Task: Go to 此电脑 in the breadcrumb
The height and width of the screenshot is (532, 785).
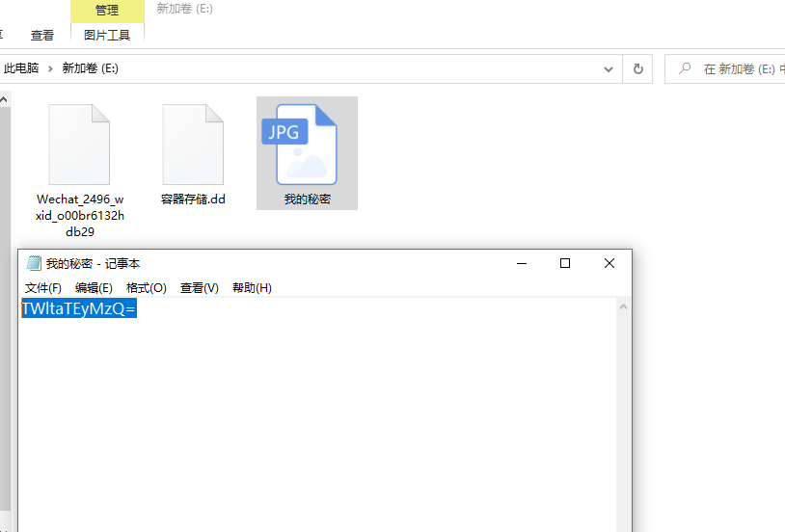Action: (21, 68)
